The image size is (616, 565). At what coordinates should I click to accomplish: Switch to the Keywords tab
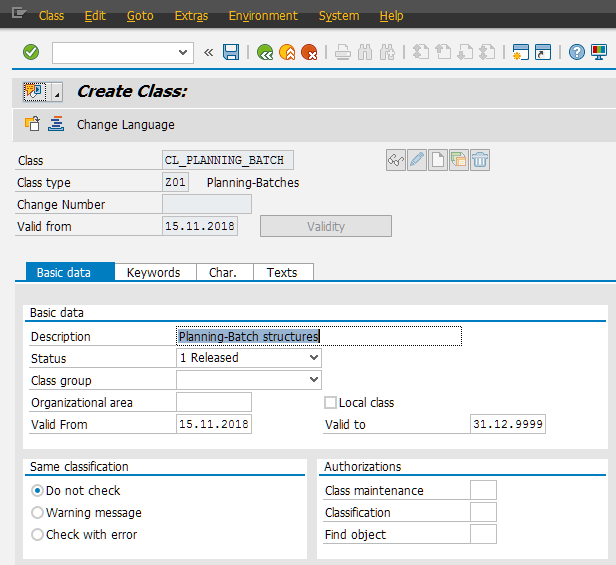pos(153,272)
